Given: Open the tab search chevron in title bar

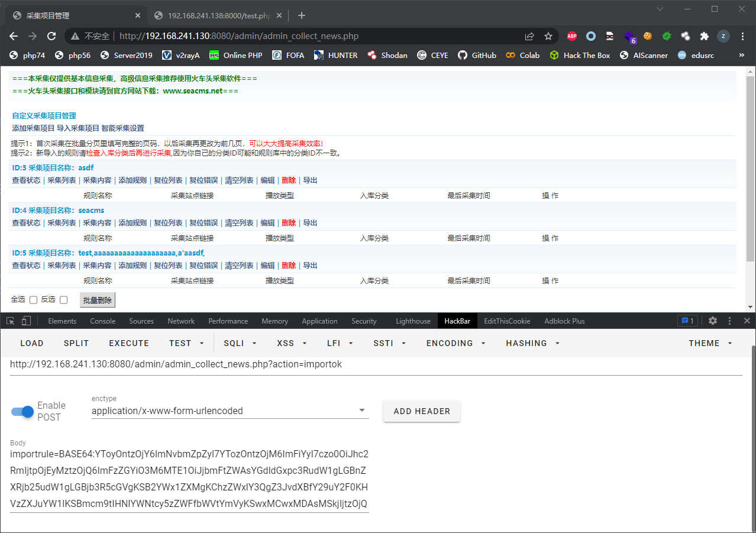Looking at the screenshot, I should coord(661,9).
